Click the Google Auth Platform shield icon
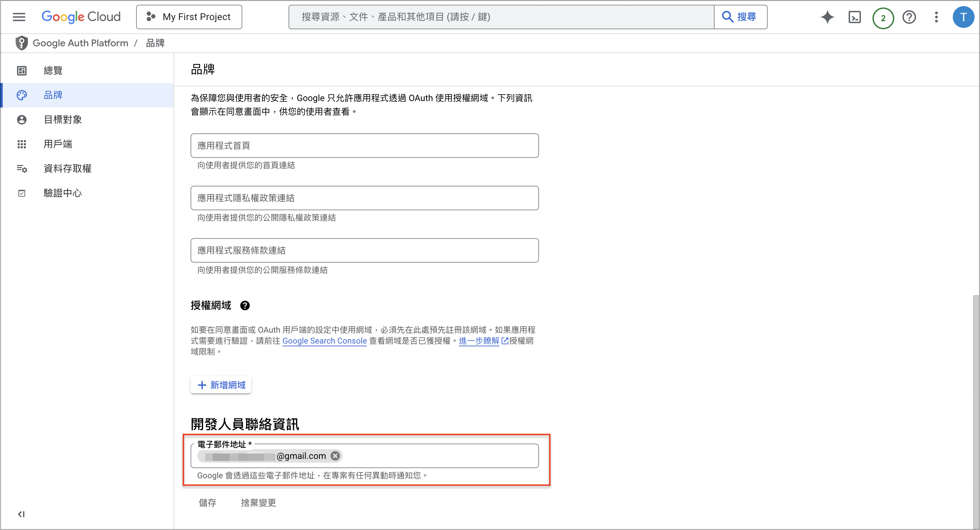 22,43
